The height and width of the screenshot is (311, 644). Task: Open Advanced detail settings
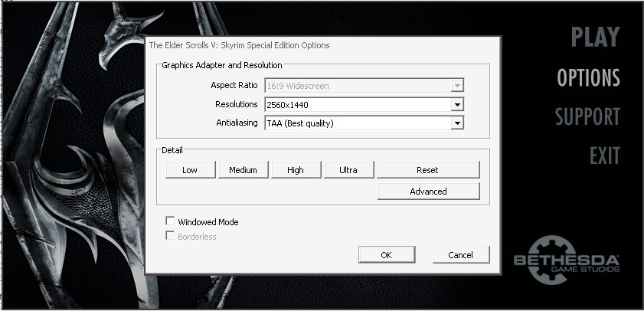pos(428,192)
